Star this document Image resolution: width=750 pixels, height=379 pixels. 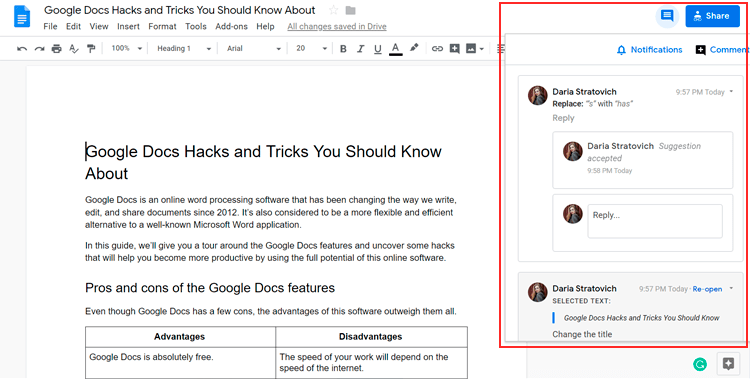click(334, 10)
